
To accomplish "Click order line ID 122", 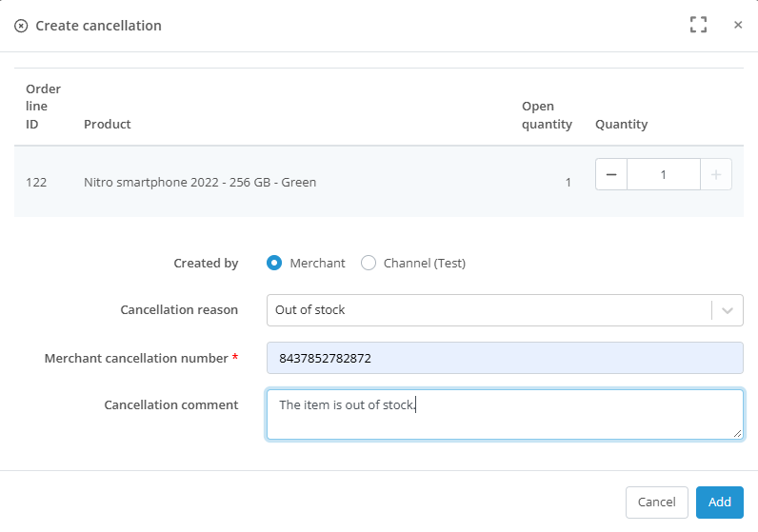I will tap(36, 182).
